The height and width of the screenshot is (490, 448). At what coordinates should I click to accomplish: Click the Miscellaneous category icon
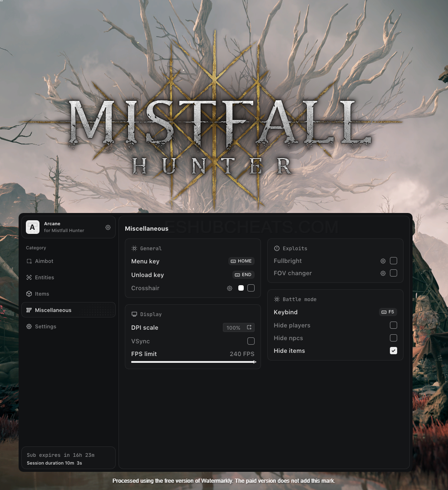(x=29, y=310)
